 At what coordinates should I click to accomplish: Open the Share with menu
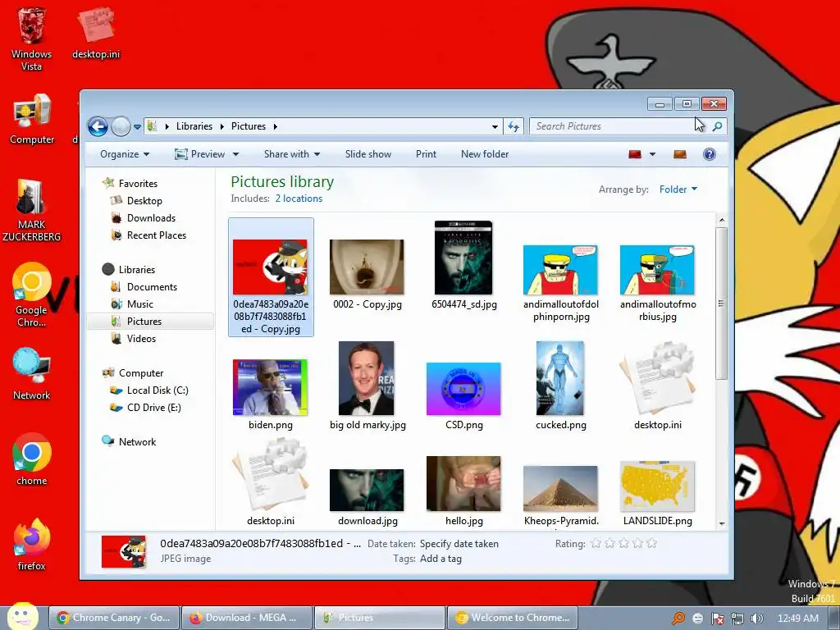coord(292,154)
